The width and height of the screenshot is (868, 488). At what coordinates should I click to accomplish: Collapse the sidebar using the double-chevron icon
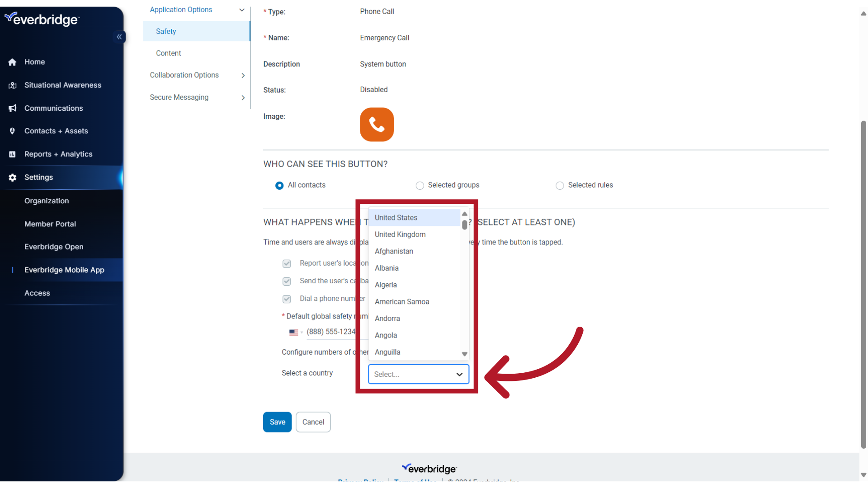(119, 37)
